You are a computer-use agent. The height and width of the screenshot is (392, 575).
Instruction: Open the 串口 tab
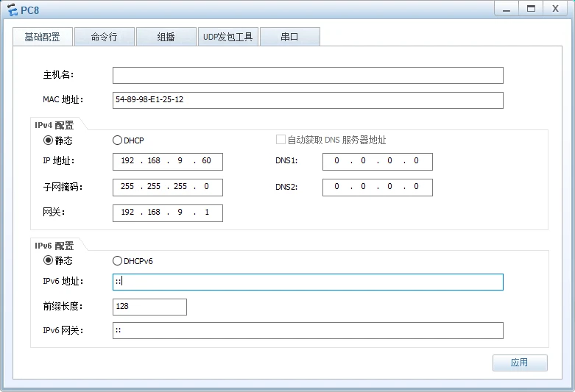coord(289,37)
